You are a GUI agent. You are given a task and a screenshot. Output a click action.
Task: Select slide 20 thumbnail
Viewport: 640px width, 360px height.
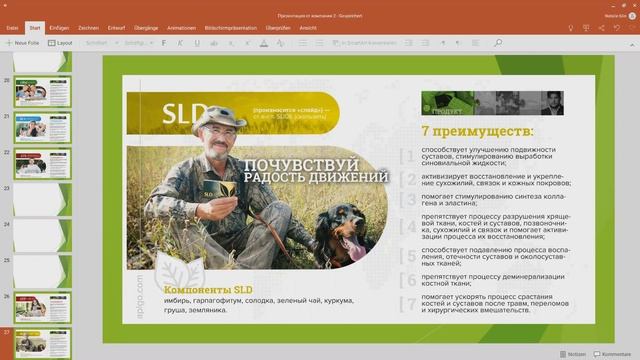coord(43,92)
